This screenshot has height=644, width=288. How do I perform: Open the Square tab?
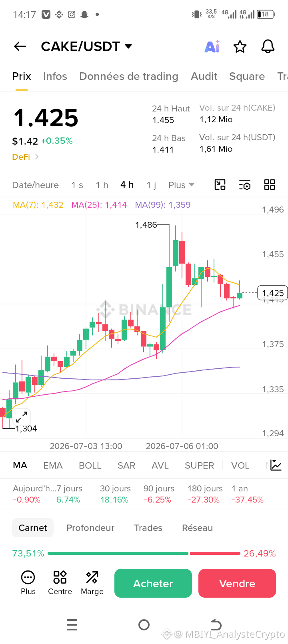[x=247, y=76]
